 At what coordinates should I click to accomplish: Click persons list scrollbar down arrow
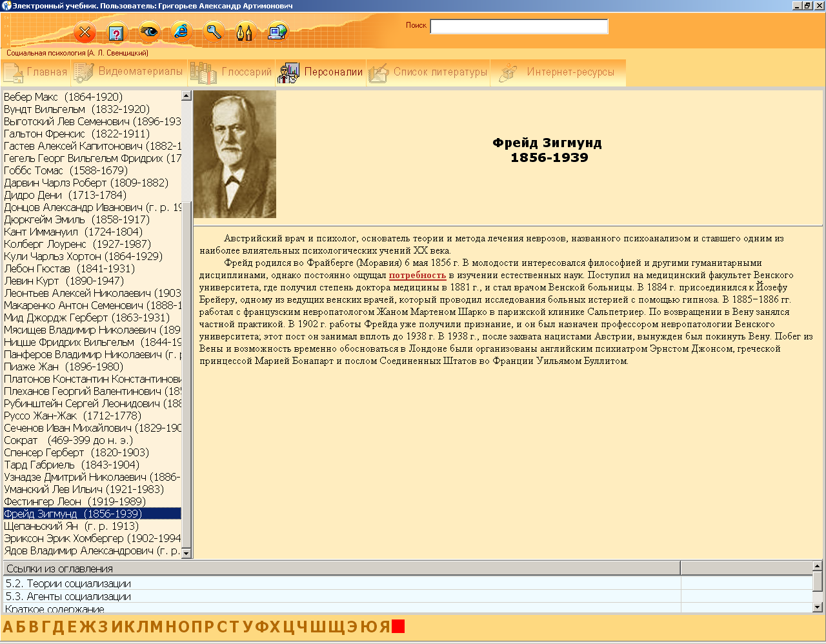186,553
